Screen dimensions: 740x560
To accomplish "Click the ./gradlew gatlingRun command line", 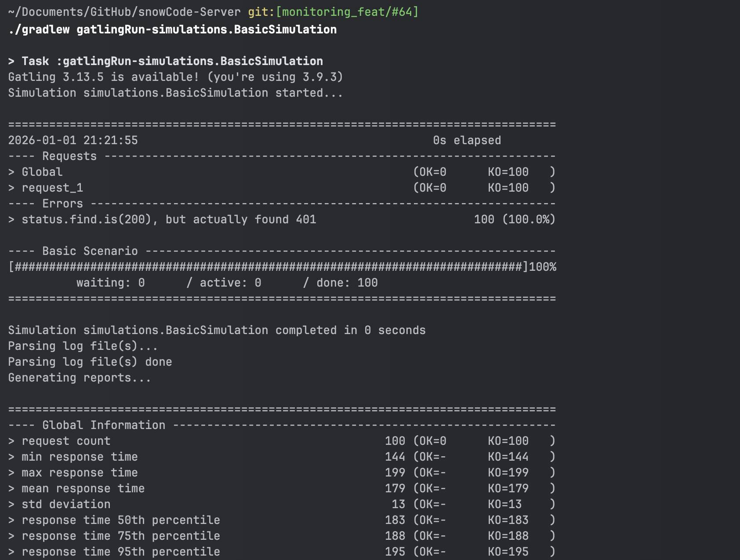I will click(172, 29).
